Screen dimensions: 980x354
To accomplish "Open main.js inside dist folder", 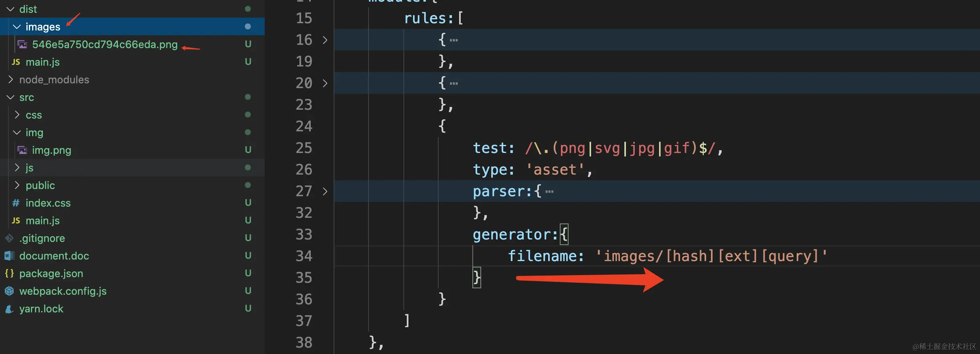I will click(x=43, y=62).
